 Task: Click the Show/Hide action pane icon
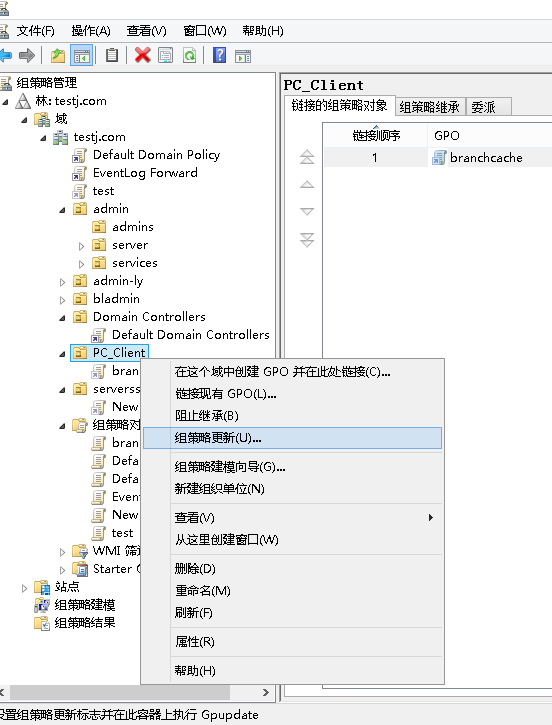243,56
